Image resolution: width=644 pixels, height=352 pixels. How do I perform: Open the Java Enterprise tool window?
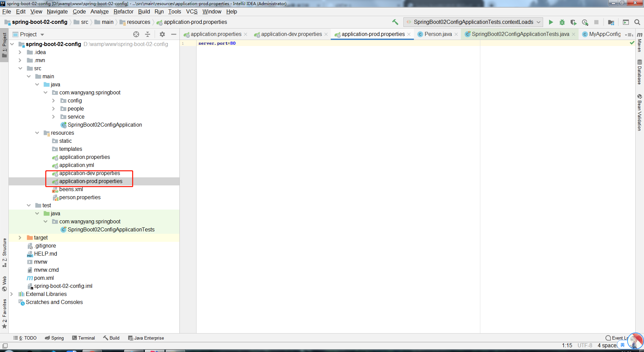pyautogui.click(x=146, y=338)
